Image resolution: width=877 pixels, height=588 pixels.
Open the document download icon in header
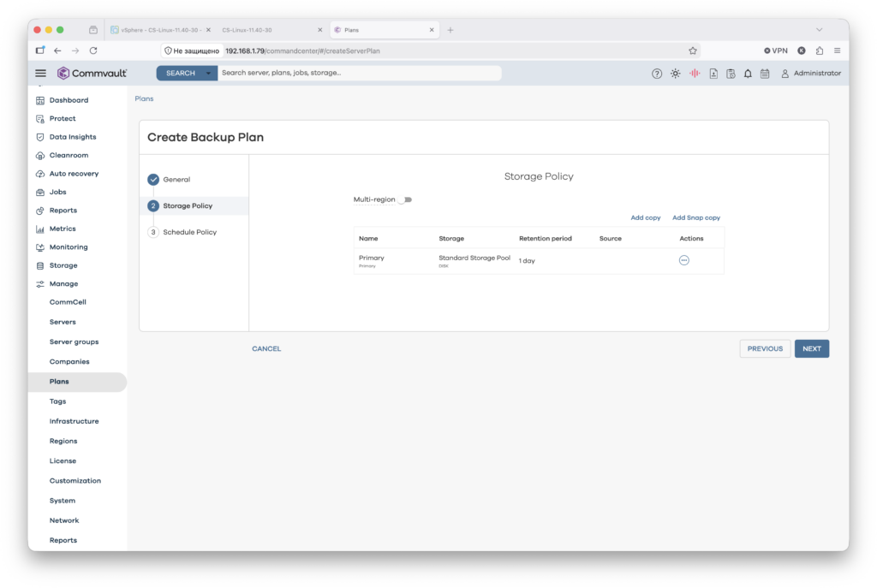713,74
